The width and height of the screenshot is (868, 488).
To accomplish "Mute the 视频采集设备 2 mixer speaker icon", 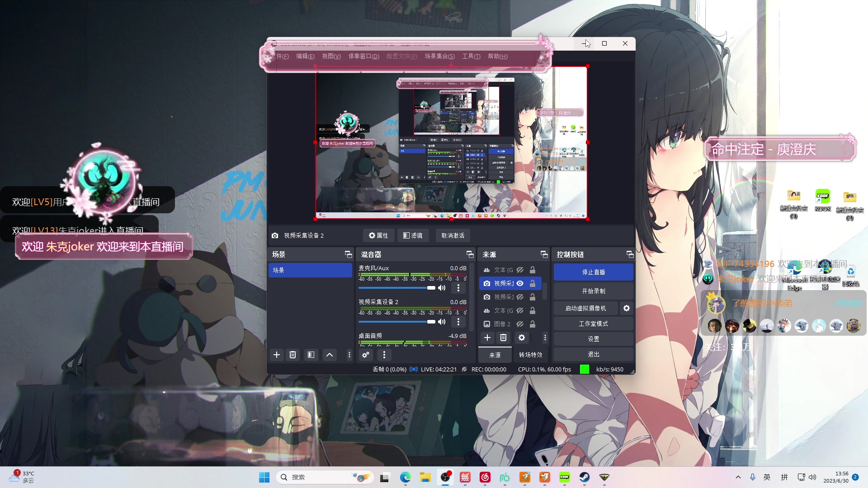I will (x=442, y=322).
